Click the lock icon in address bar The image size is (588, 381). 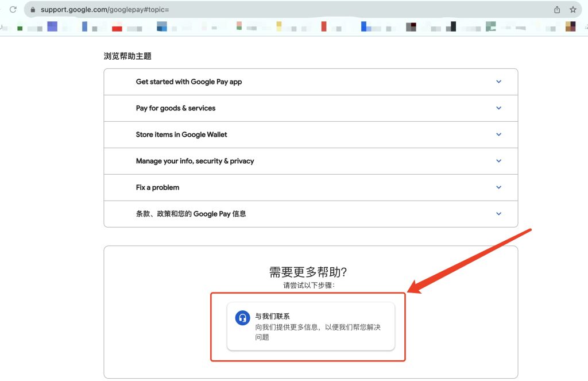32,10
